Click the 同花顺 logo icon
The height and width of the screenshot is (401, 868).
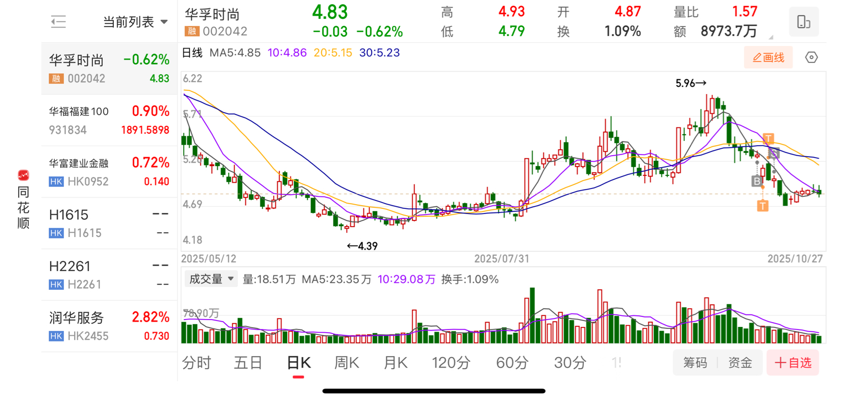click(23, 175)
